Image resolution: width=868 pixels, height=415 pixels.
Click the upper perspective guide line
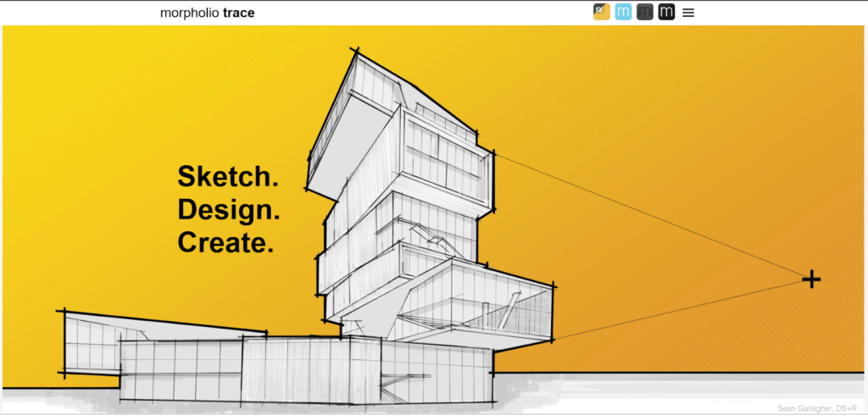(644, 214)
